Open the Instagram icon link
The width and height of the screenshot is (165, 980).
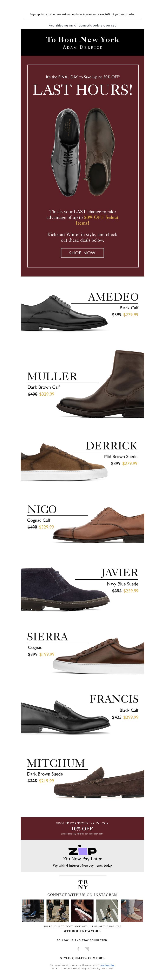coord(87,949)
